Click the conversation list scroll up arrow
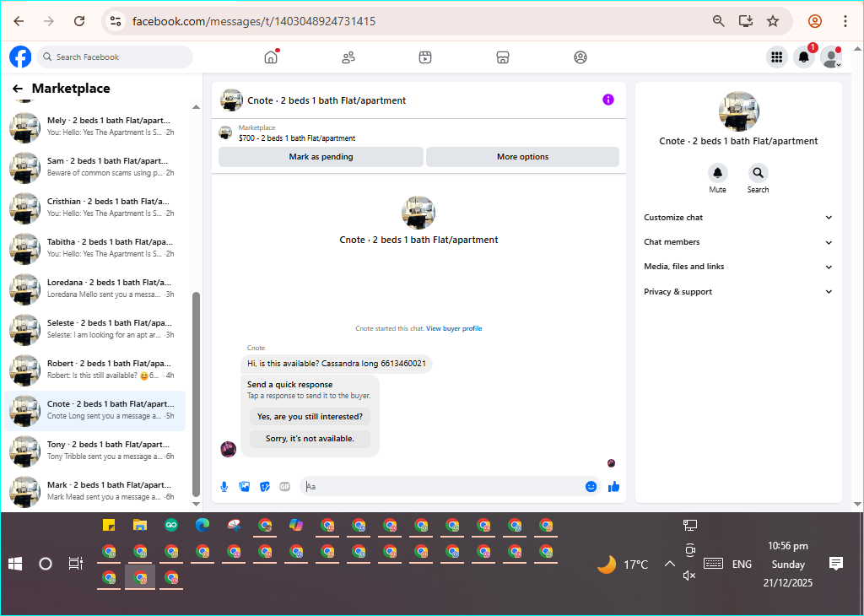The width and height of the screenshot is (864, 616). coord(196,107)
